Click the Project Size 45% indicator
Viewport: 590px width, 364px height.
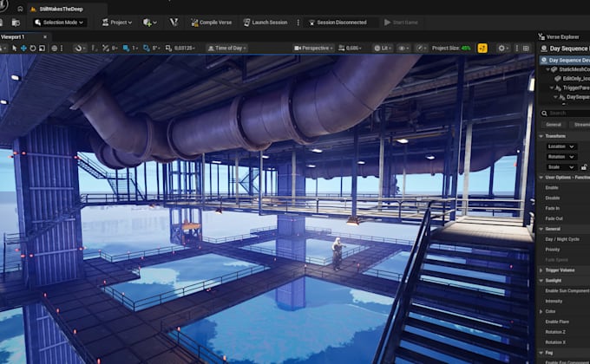tap(451, 49)
